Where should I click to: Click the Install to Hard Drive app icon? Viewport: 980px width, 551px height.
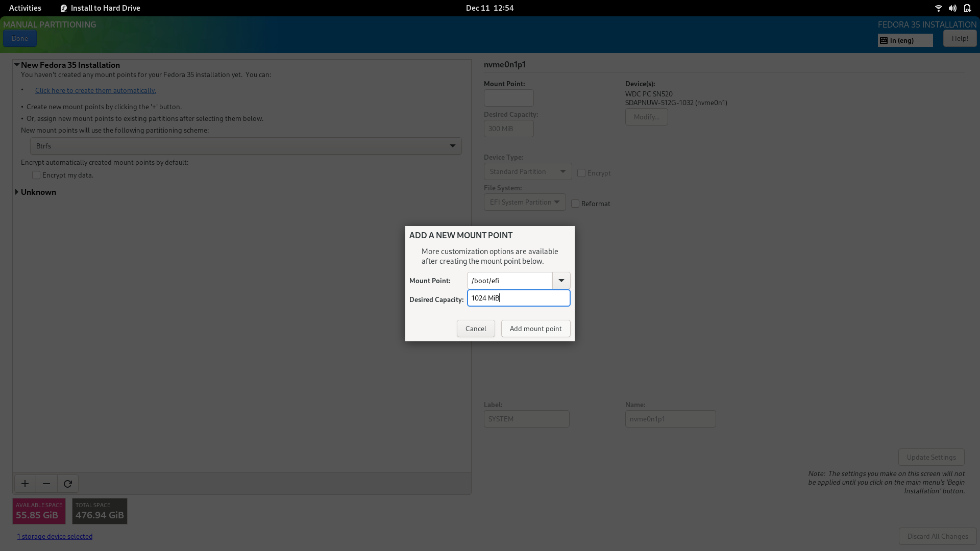tap(64, 8)
